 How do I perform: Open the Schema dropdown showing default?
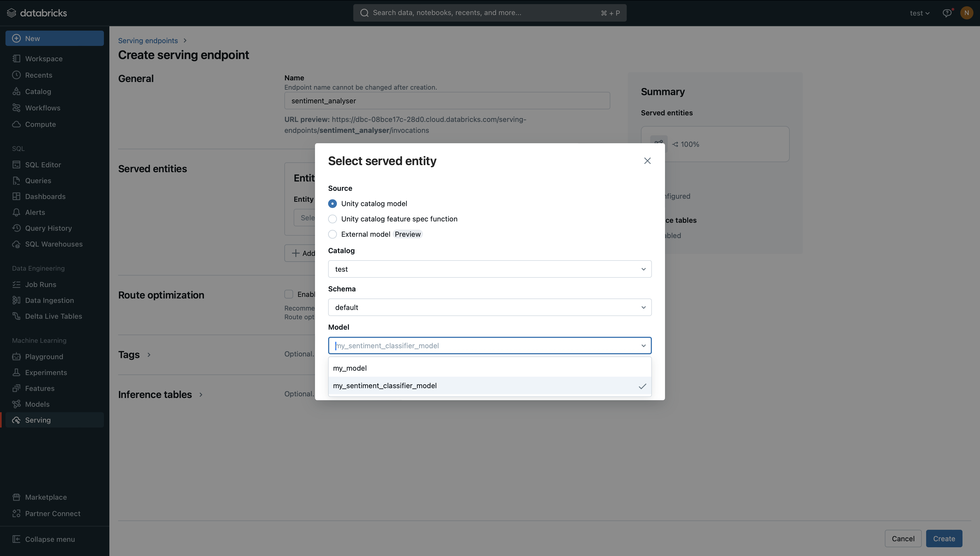490,308
